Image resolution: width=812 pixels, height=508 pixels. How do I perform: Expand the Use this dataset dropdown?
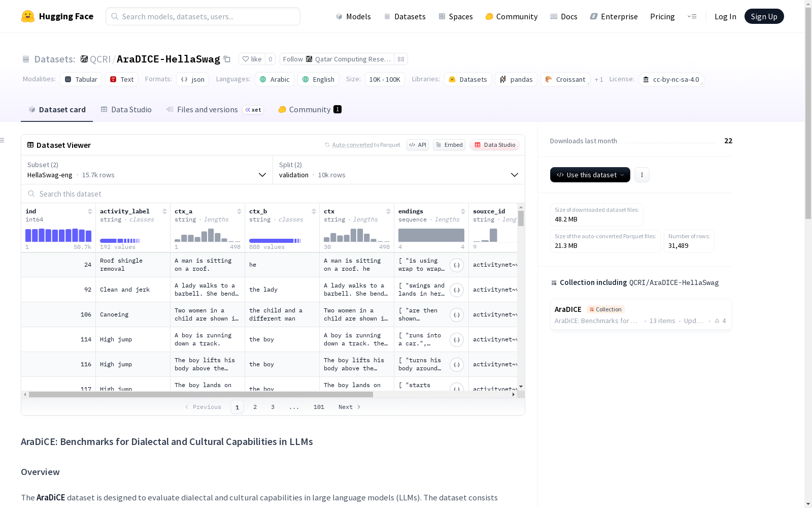click(590, 175)
